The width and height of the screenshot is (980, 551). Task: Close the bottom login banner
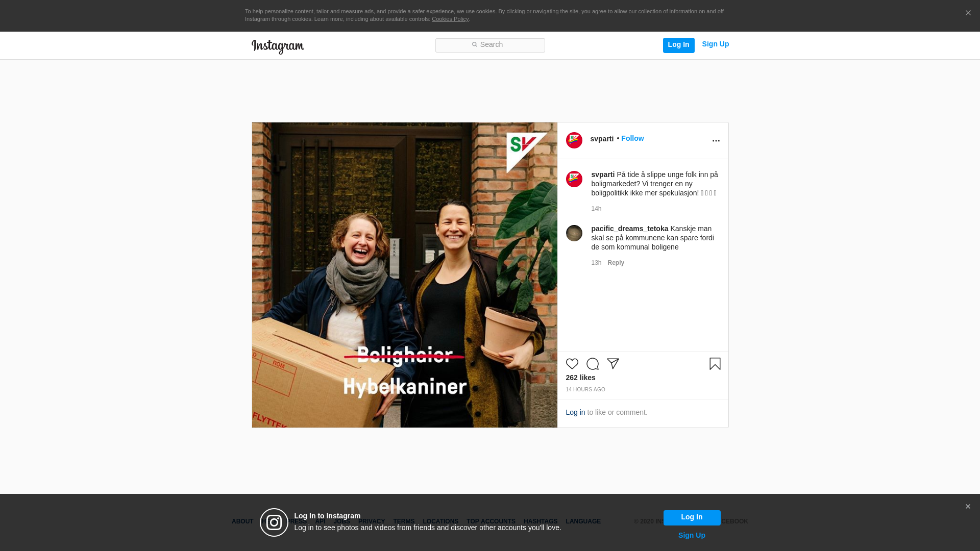[x=968, y=507]
